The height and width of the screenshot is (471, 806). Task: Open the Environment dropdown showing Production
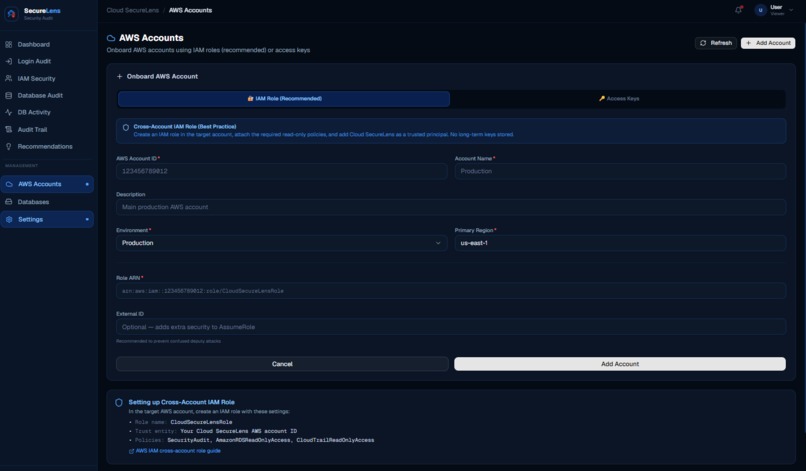282,243
